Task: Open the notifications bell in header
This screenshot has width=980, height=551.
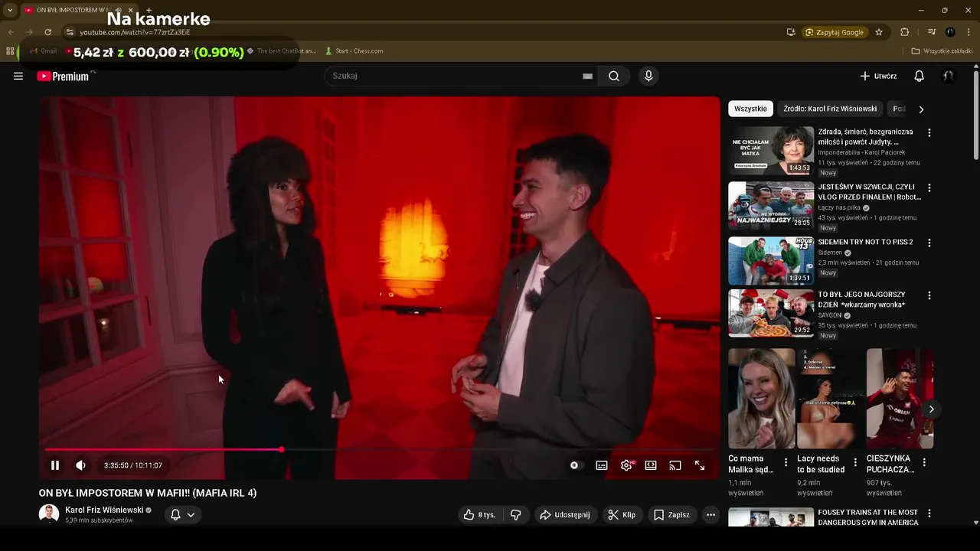Action: click(919, 76)
